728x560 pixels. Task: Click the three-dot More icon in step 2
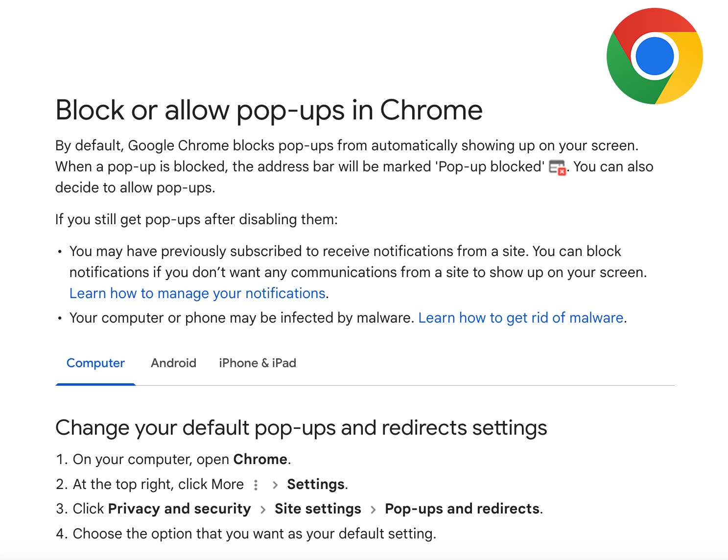(256, 485)
